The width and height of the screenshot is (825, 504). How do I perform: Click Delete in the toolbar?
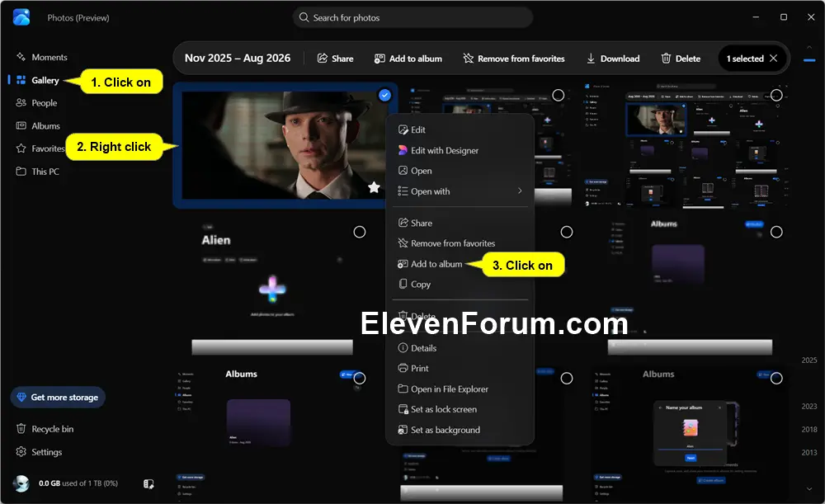pyautogui.click(x=681, y=59)
